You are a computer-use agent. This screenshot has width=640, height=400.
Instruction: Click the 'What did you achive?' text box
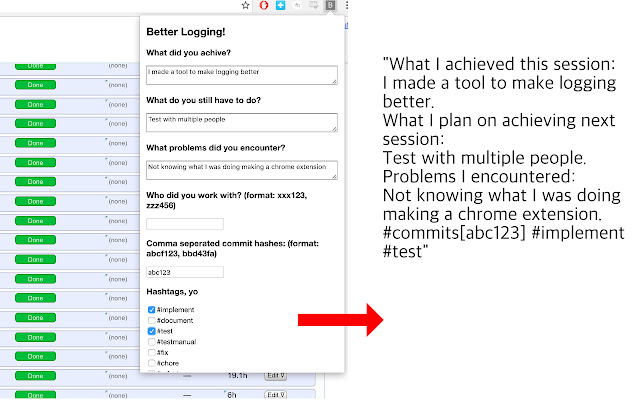(241, 75)
